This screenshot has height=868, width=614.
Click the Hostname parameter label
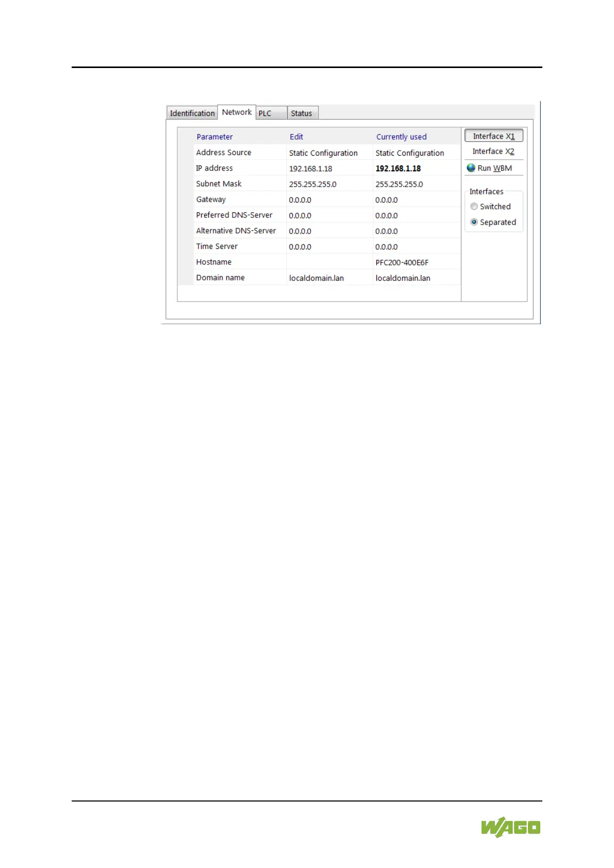tap(213, 262)
